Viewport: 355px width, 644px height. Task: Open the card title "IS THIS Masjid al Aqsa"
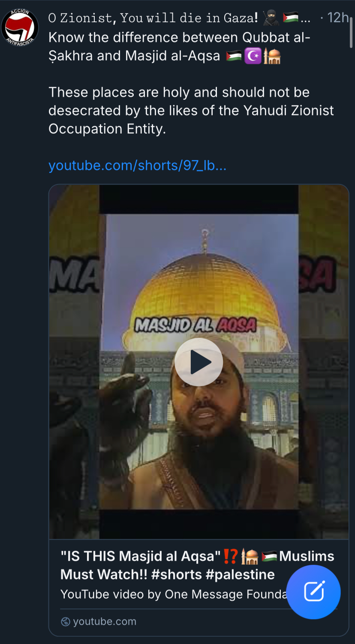point(197,565)
